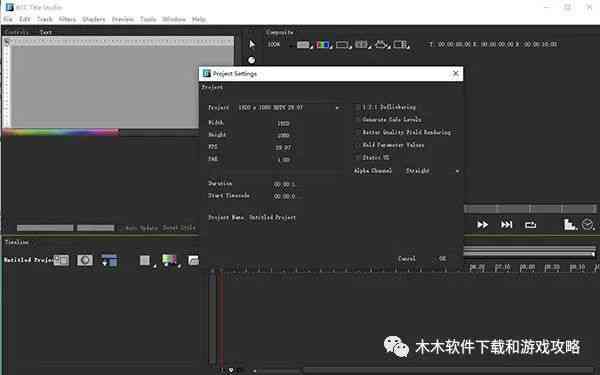Click the gray square icon in Timeline toolbar
The height and width of the screenshot is (375, 600).
click(145, 261)
